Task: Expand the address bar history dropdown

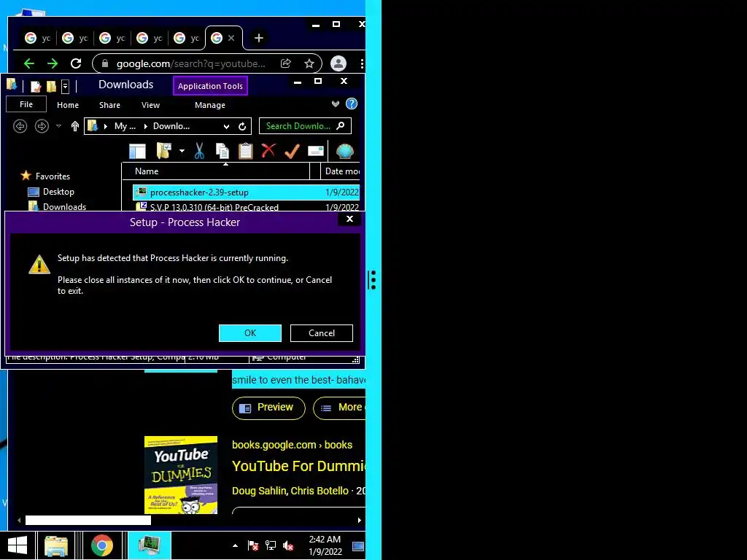Action: pyautogui.click(x=226, y=126)
